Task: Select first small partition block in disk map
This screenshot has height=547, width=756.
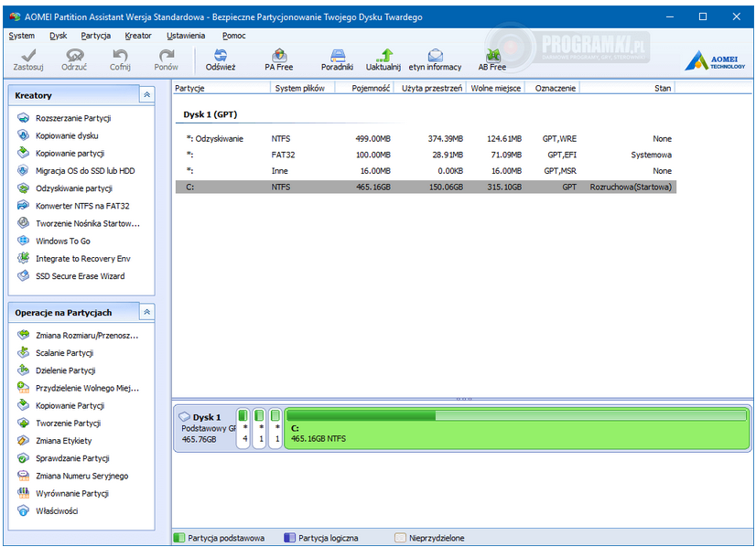Action: pos(243,428)
